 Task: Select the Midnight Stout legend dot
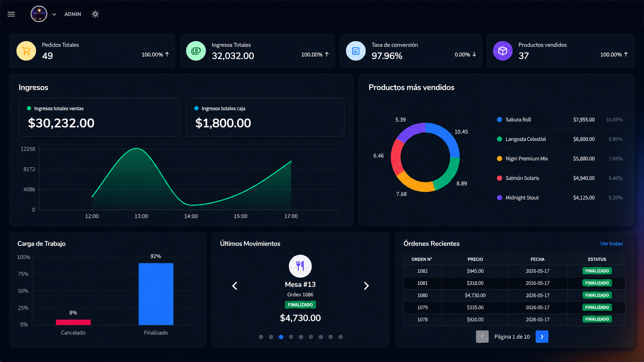coord(500,198)
